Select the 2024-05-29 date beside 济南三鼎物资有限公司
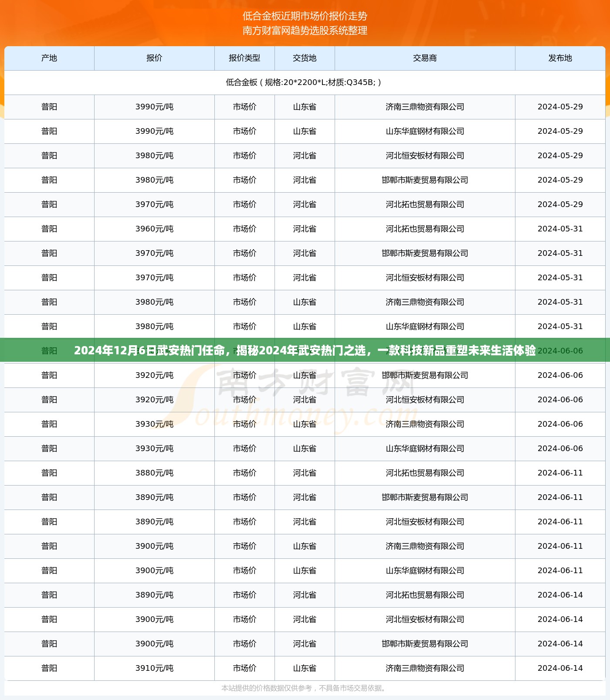 (560, 107)
